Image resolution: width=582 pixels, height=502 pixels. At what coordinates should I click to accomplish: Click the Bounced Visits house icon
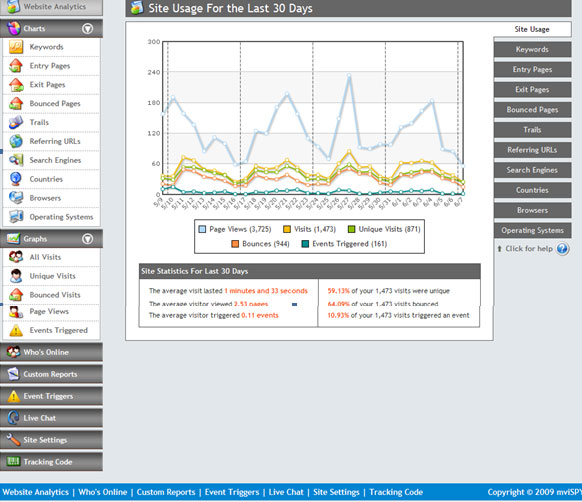(x=16, y=295)
